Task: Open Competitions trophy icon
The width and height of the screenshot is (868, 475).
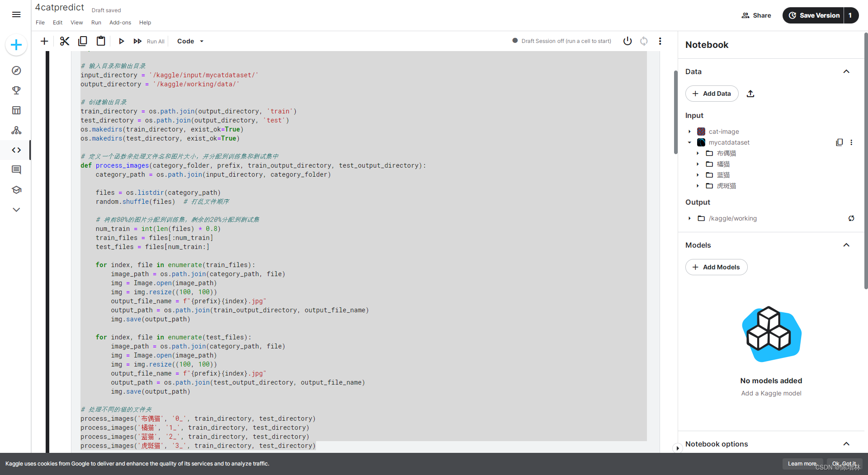Action: 16,90
